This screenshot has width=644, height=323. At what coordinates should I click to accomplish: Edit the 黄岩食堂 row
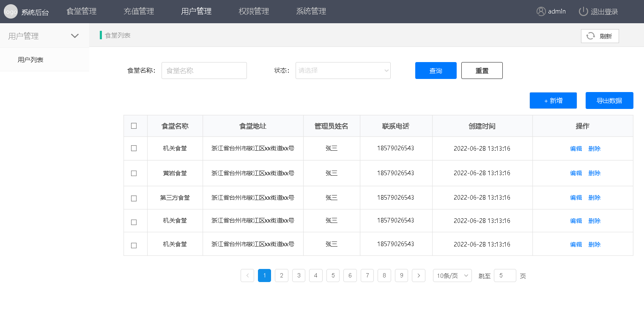click(576, 173)
